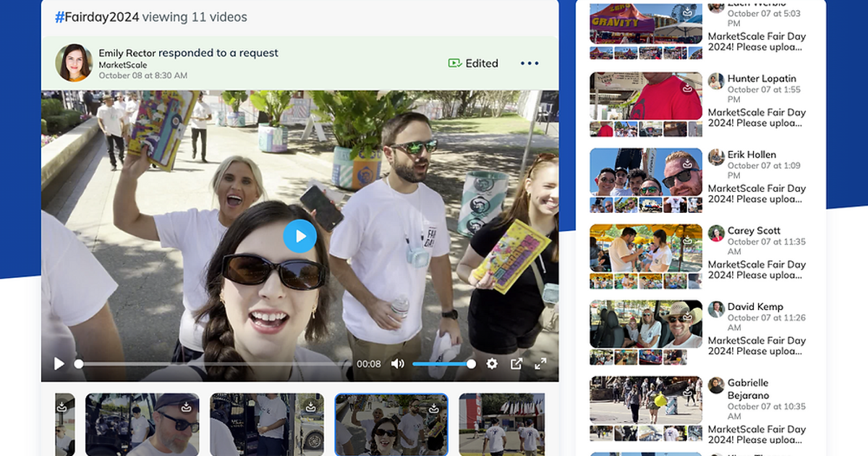Seek along the video progress bar

tap(214, 364)
